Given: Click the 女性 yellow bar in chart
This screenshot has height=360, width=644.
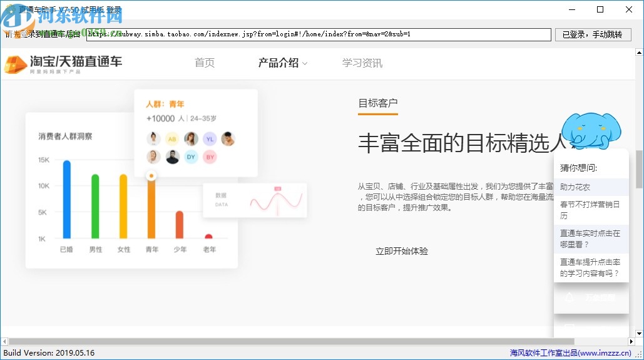Looking at the screenshot, I should tap(123, 207).
